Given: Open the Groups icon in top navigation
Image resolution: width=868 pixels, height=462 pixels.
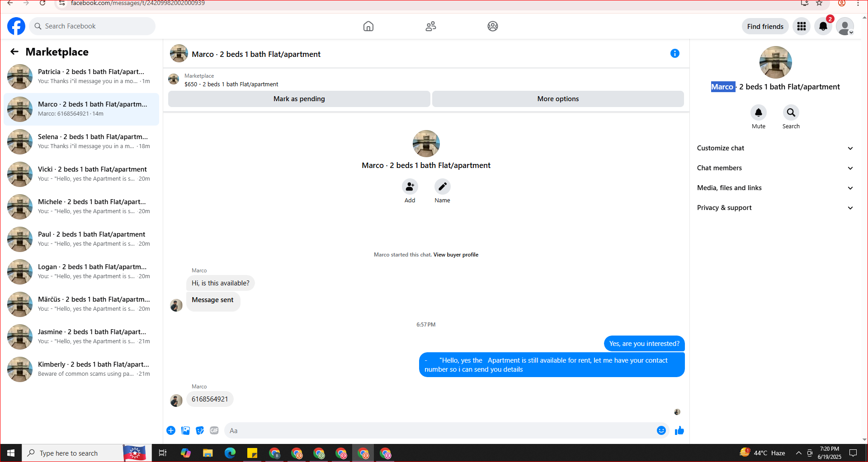Looking at the screenshot, I should [x=493, y=26].
